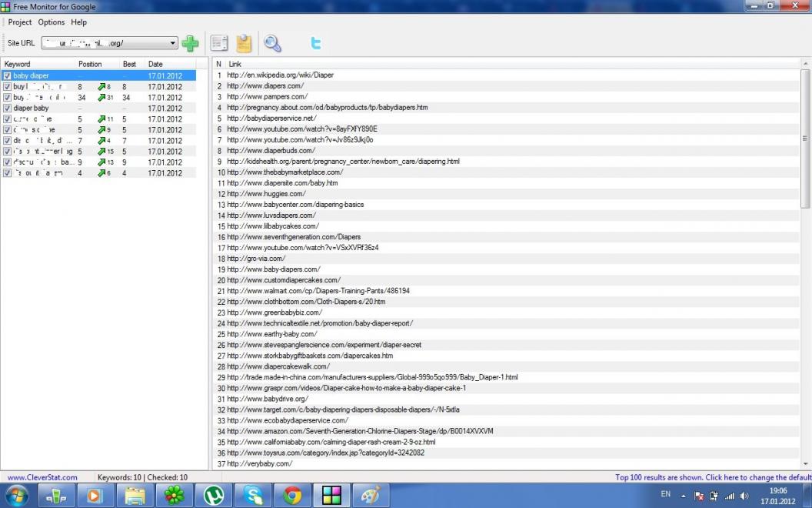
Task: Uncheck the 'baby diaper' keyword checkbox
Action: [x=7, y=75]
